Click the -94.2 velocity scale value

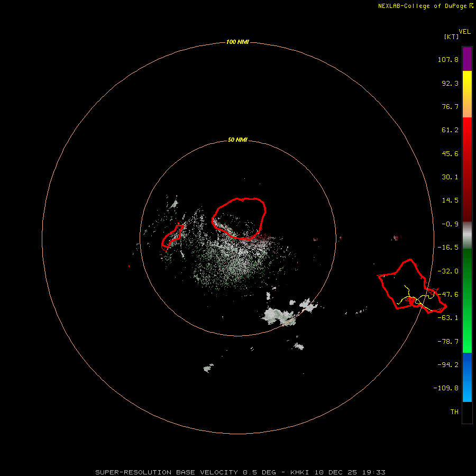(448, 364)
